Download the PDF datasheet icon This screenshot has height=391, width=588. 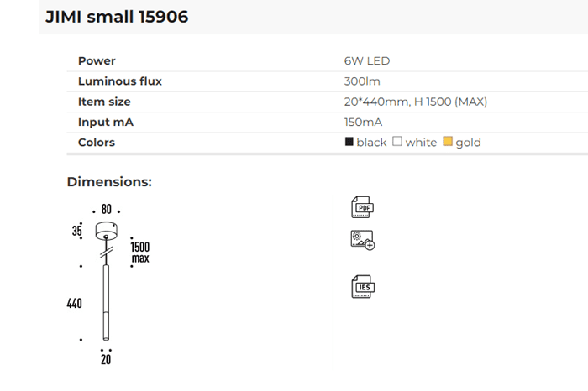tap(362, 207)
